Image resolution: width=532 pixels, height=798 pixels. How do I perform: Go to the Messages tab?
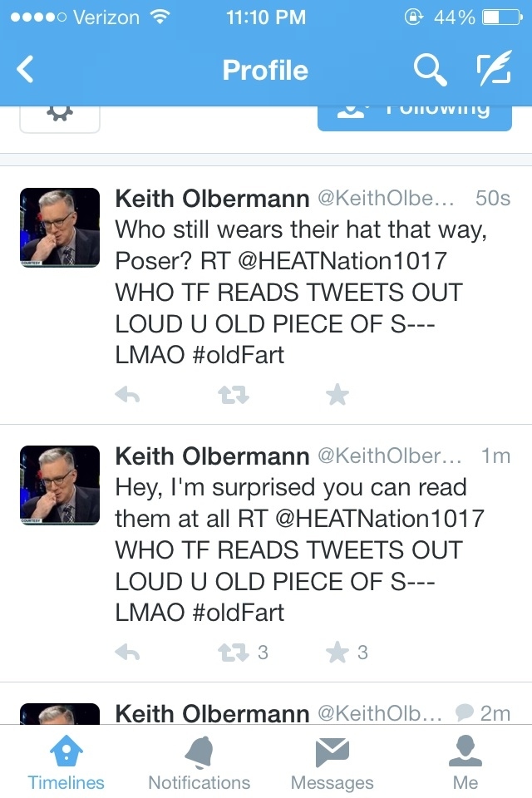pyautogui.click(x=332, y=761)
